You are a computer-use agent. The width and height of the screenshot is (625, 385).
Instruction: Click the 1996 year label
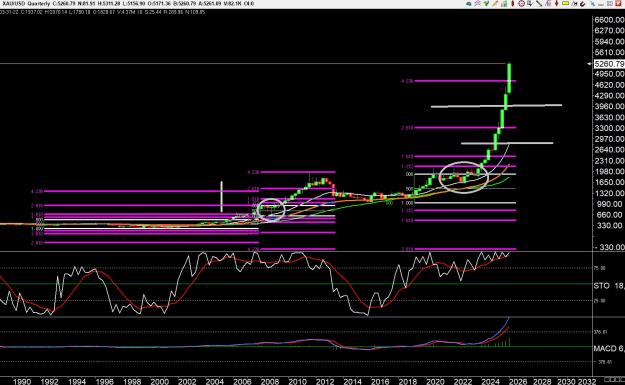coord(104,381)
